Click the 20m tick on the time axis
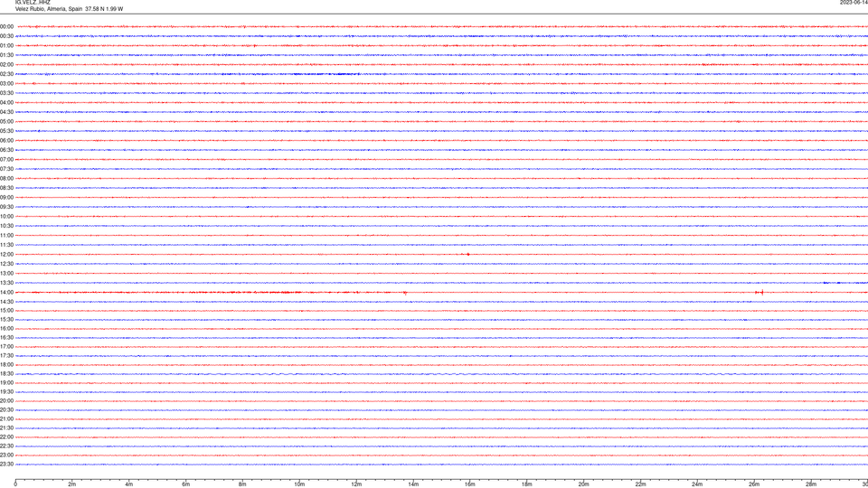 584,484
